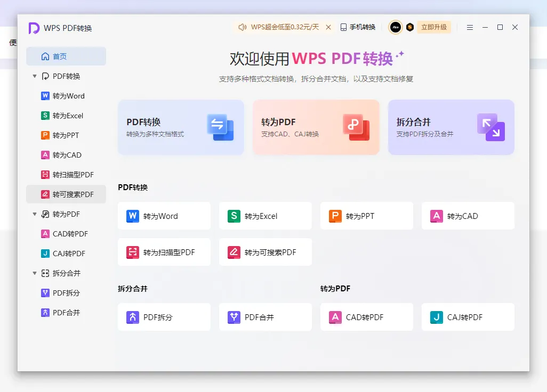Click 转为CAD tile in main panel
The width and height of the screenshot is (547, 392).
point(468,216)
